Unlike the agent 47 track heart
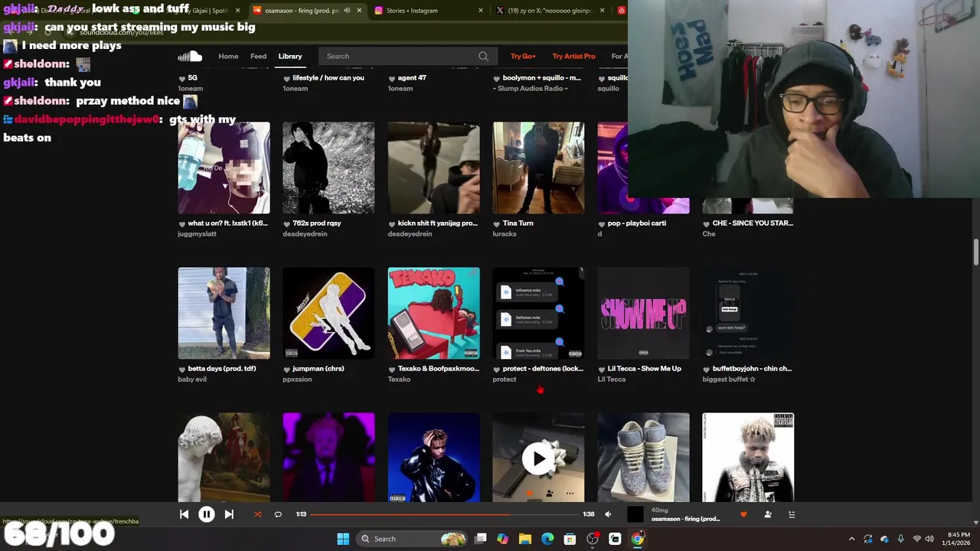The image size is (980, 551). [x=392, y=78]
